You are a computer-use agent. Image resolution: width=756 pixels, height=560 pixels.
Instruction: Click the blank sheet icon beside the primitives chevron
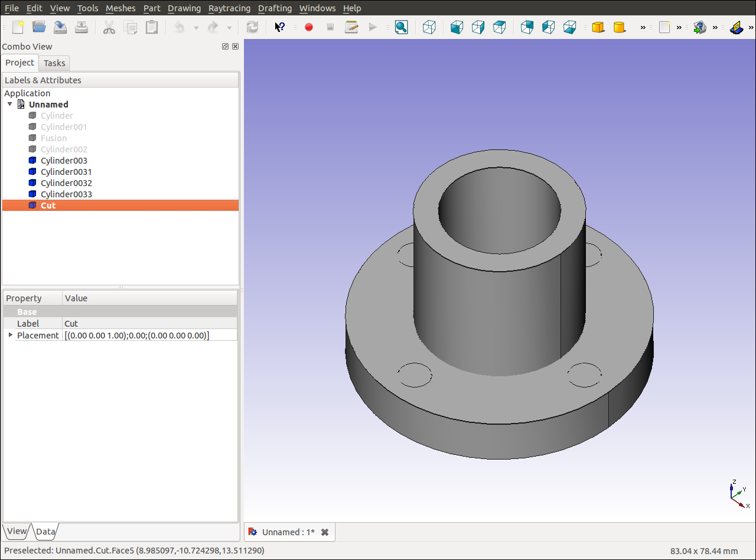point(664,27)
